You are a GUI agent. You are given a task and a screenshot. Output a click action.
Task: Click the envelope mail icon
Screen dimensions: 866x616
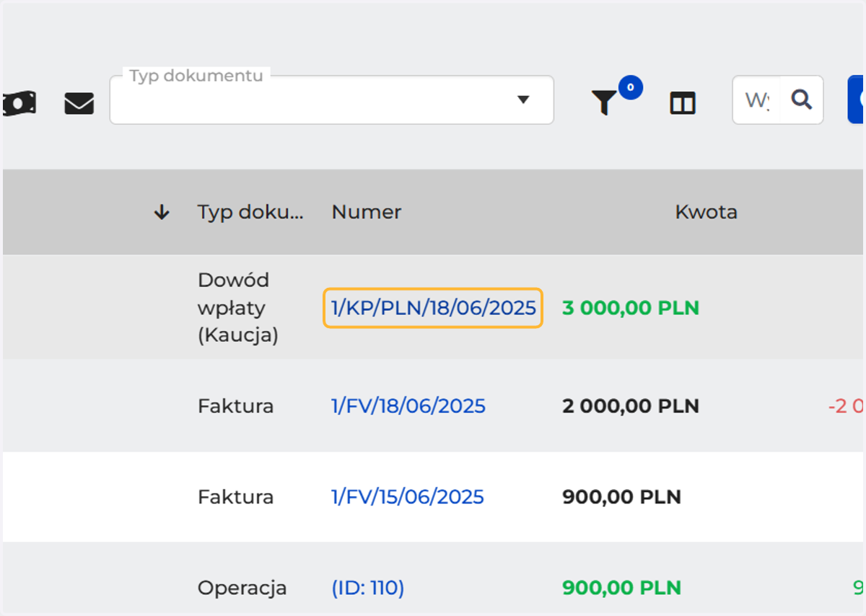tap(79, 104)
